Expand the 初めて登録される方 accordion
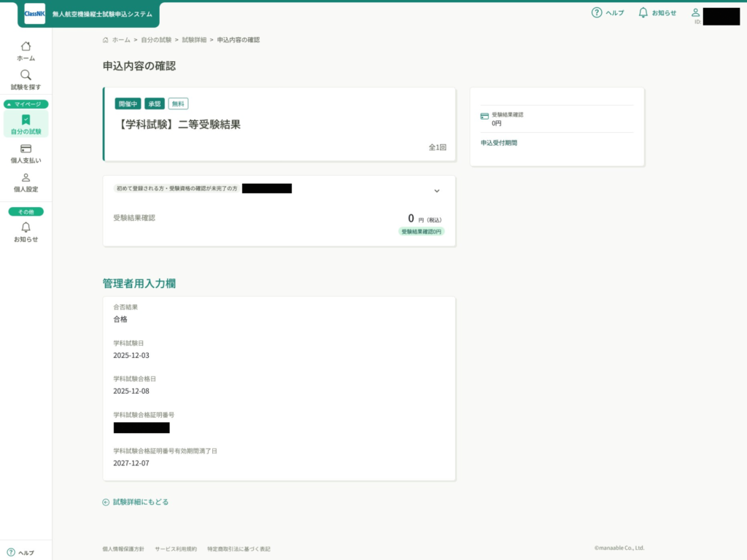This screenshot has width=747, height=560. pos(437,191)
